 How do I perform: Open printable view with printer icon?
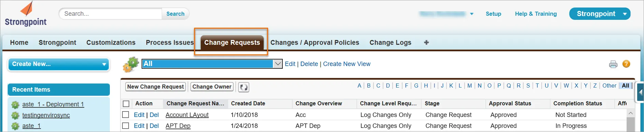pos(613,64)
